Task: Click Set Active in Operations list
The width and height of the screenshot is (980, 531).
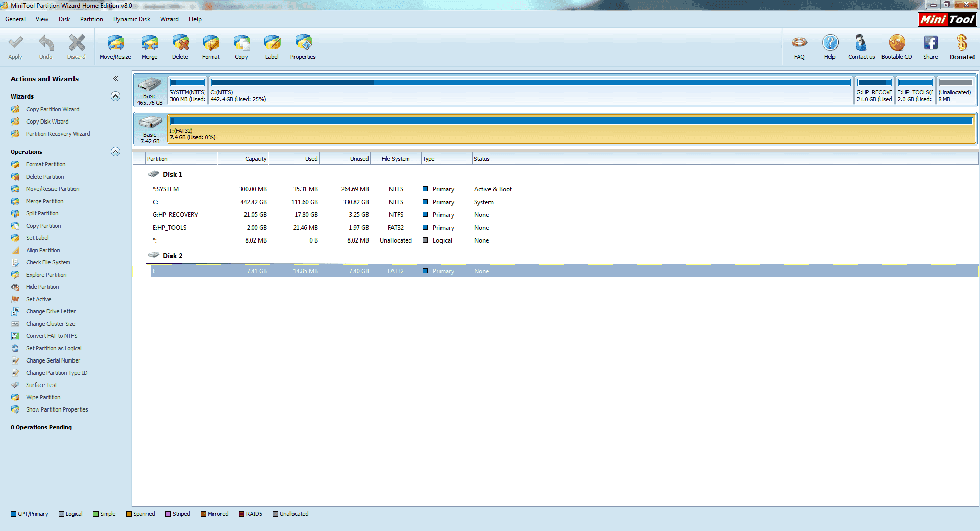Action: 39,299
